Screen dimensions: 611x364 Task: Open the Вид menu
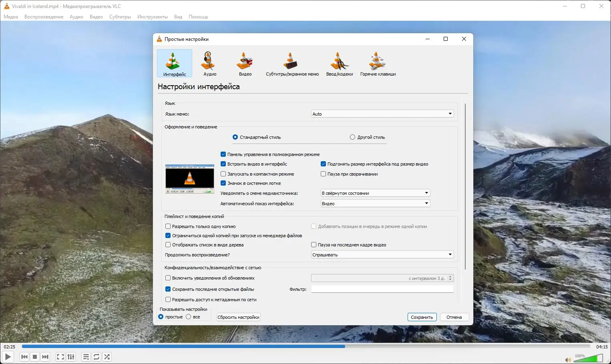[178, 17]
